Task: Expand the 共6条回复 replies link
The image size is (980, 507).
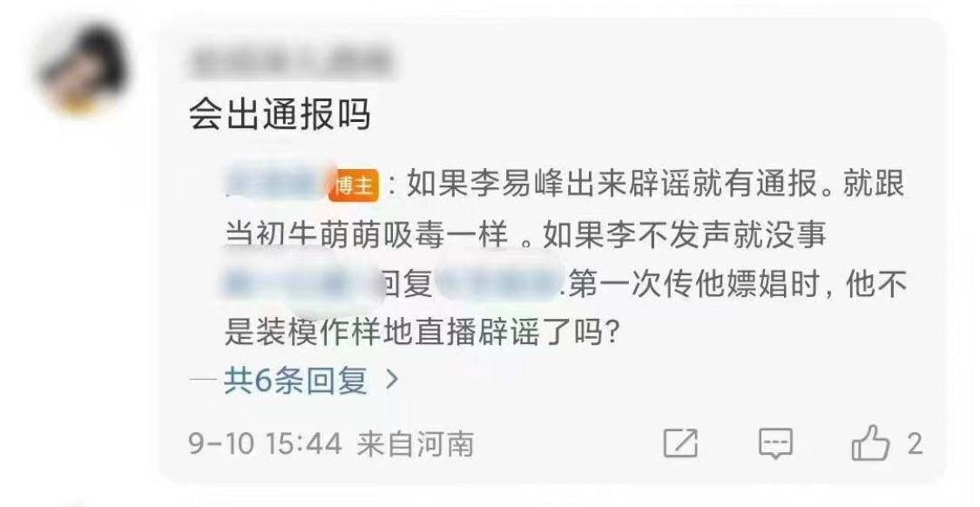Action: pos(295,380)
